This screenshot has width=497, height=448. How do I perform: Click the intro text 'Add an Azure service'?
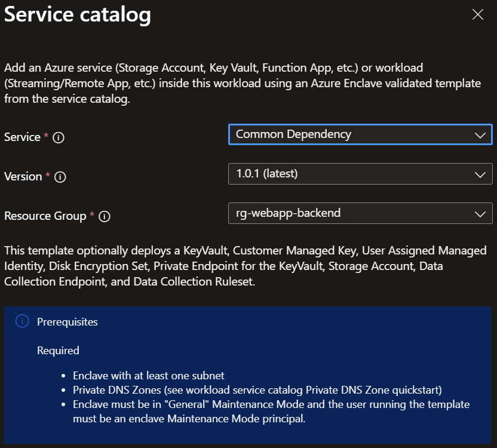(243, 84)
